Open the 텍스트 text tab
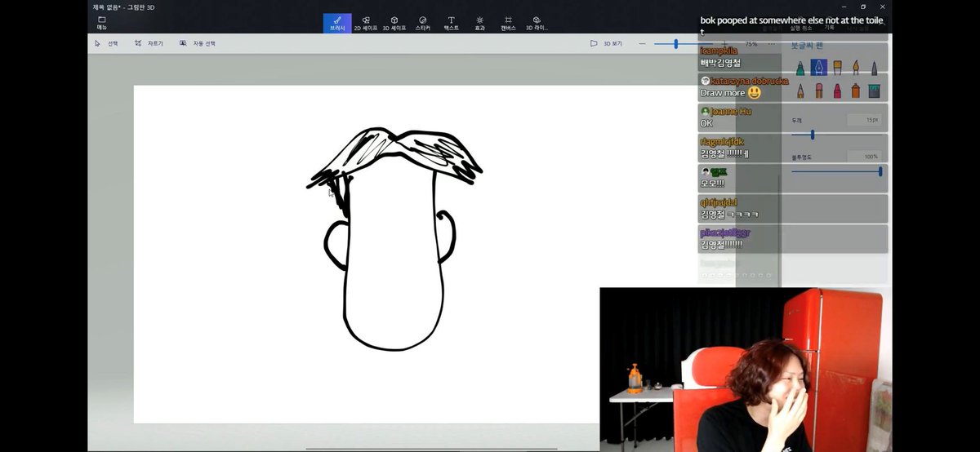980x452 pixels. coord(451,23)
